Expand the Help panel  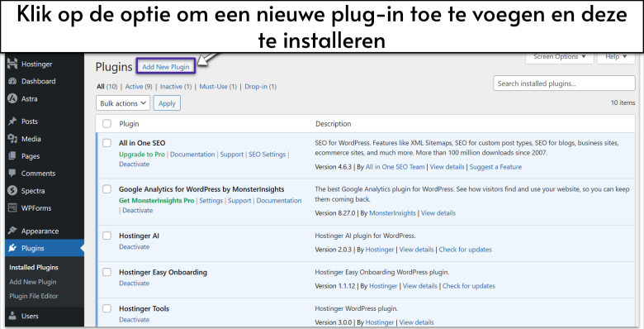pyautogui.click(x=616, y=57)
